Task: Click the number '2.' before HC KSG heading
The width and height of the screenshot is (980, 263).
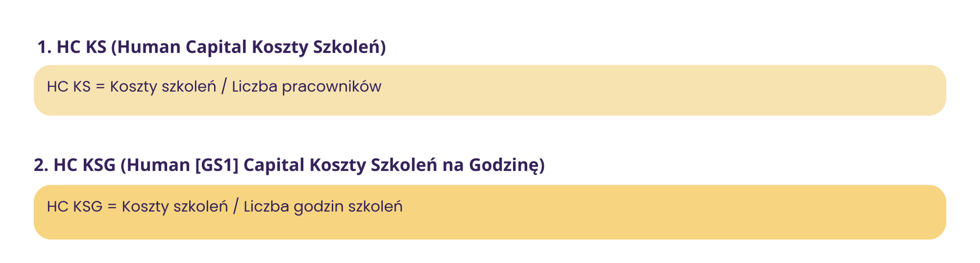Action: click(x=41, y=165)
